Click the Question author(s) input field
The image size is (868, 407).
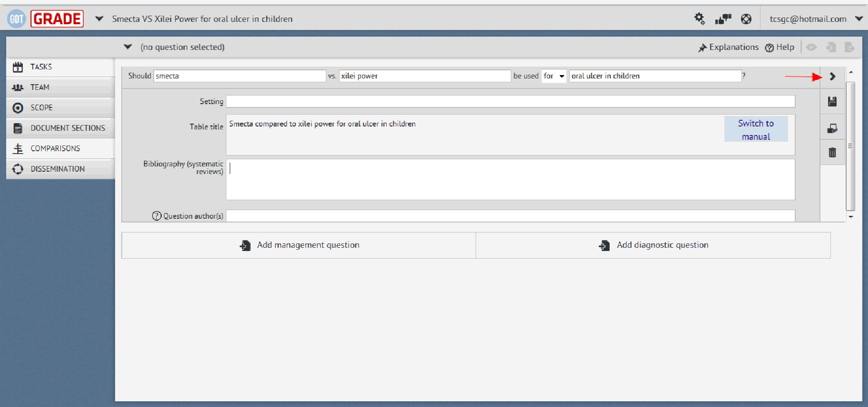pyautogui.click(x=510, y=216)
